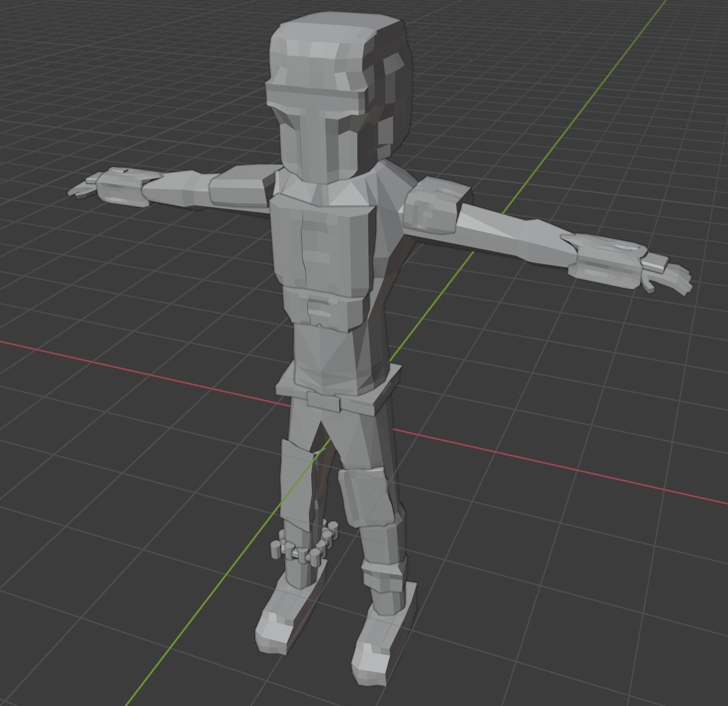Select the belt buckle at the waist
728x706 pixels.
323,401
